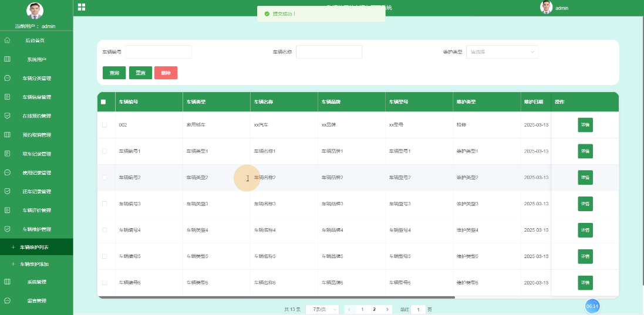
Task: Click the 查询 search button
Action: pos(114,73)
